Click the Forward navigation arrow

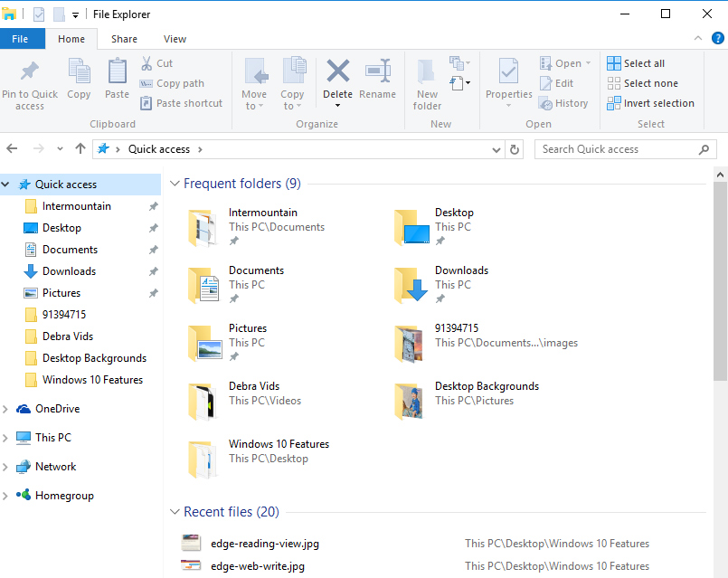(x=39, y=148)
